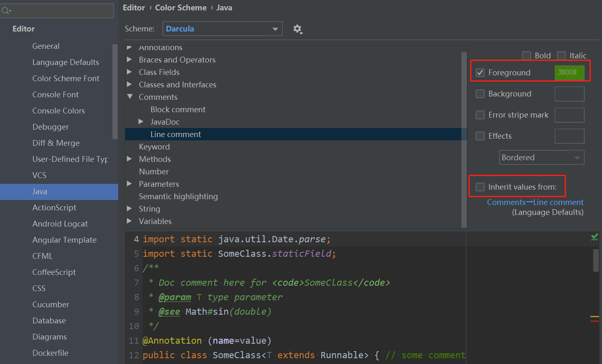Viewport: 602px width, 364px height.
Task: Enable the Error stripe mark checkbox
Action: [x=480, y=115]
